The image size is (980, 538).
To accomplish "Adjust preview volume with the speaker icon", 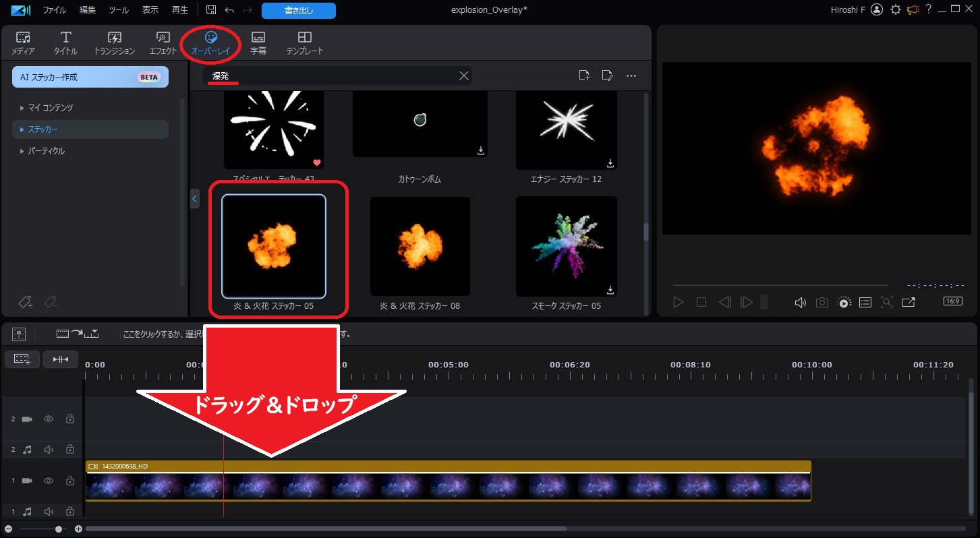I will pos(800,303).
